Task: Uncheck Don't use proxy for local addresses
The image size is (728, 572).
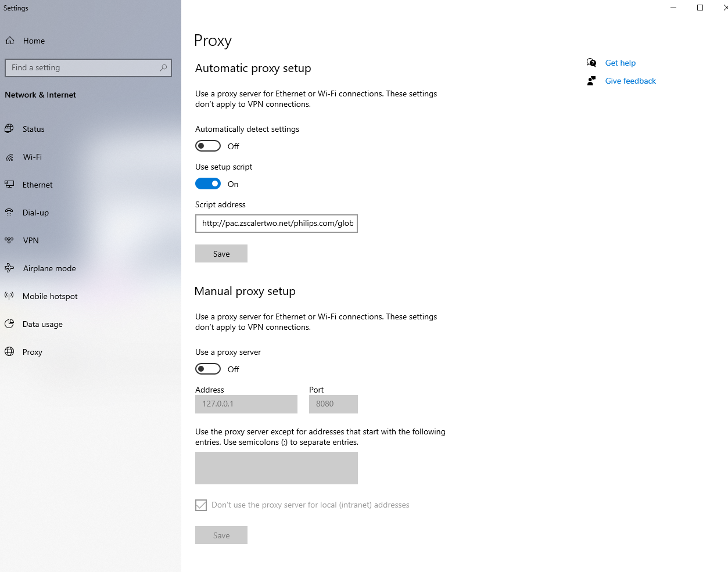Action: coord(201,505)
